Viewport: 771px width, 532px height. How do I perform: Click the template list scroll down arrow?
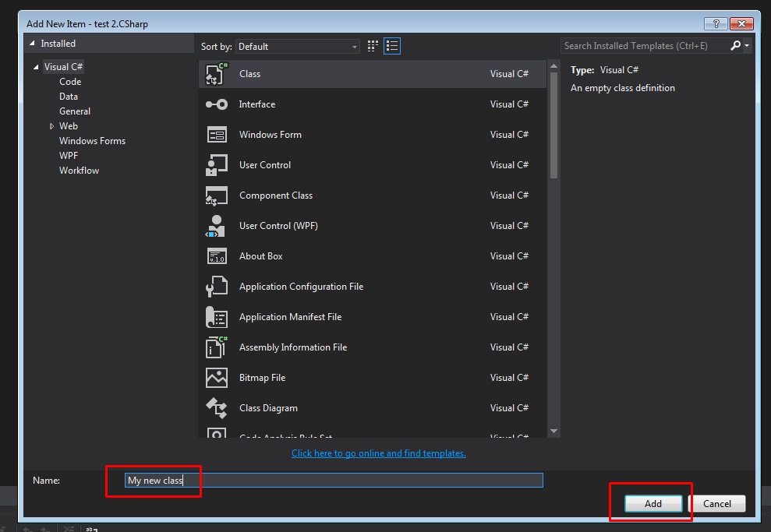pos(553,432)
